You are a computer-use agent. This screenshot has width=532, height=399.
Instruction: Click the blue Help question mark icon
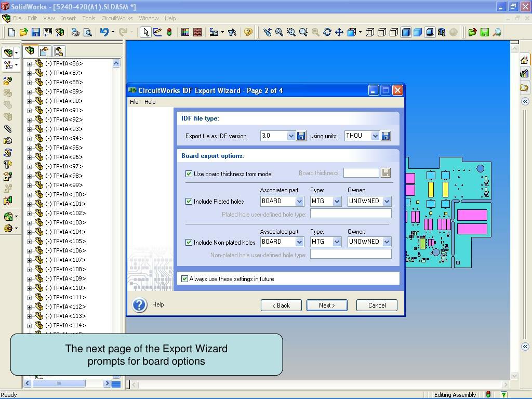(139, 304)
